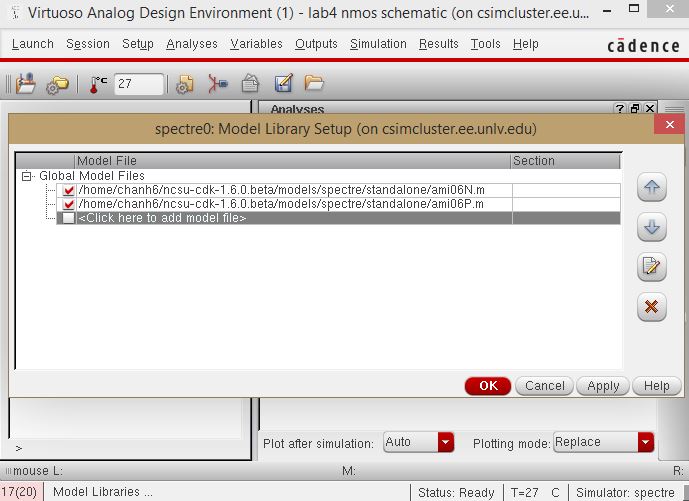Open the Variables menu
Screen dimensions: 689x501
tap(257, 44)
